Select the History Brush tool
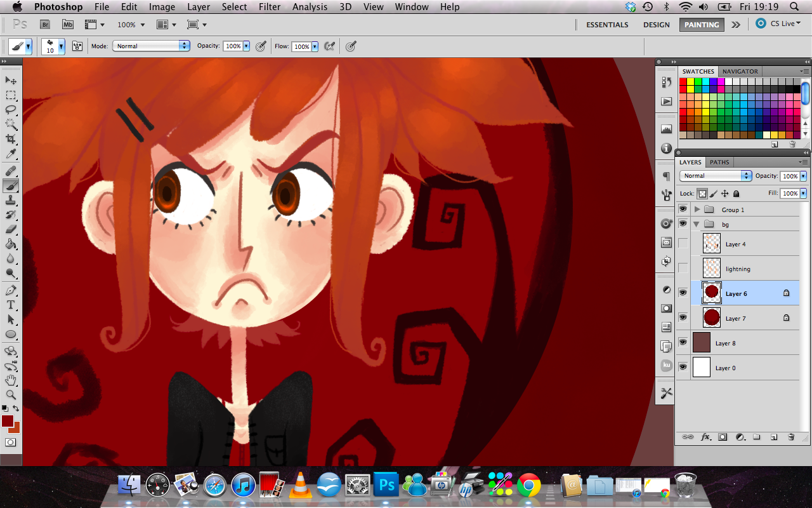 (11, 215)
